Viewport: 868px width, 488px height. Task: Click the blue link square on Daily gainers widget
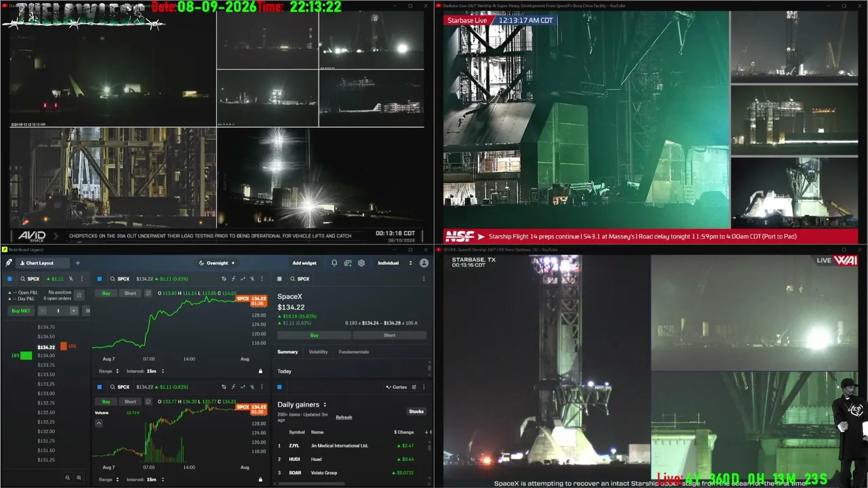coord(279,387)
